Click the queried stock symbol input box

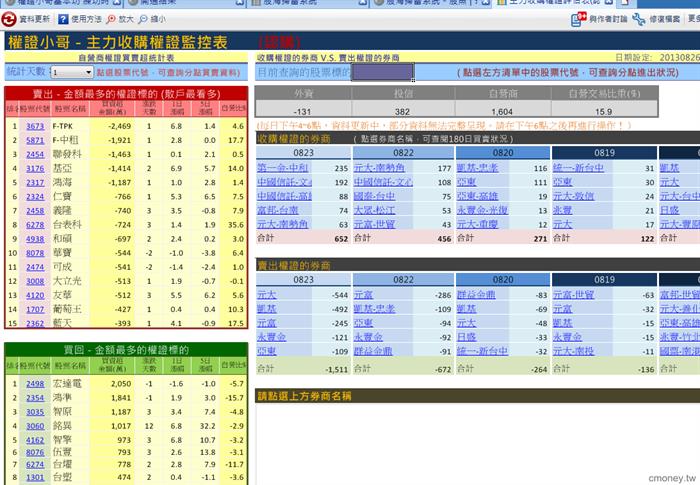[383, 72]
